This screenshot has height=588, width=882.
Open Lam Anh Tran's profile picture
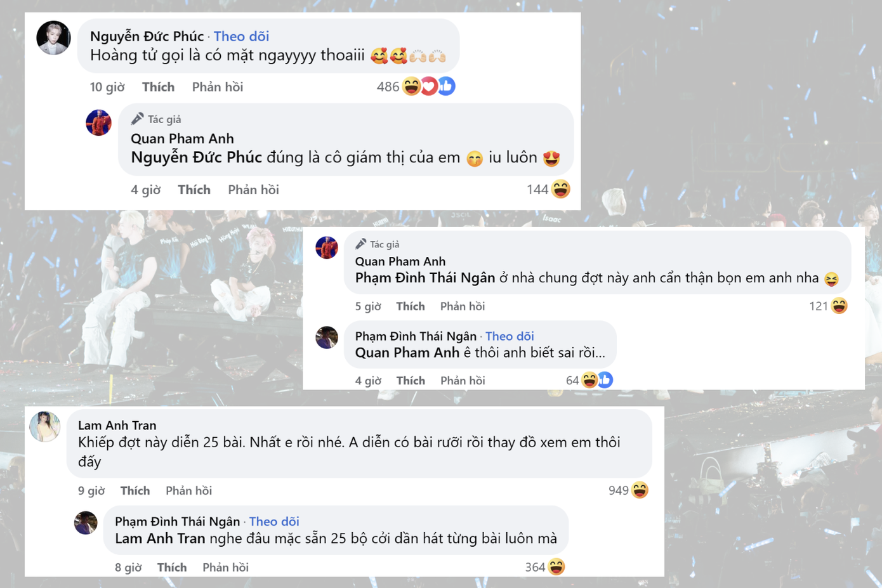[45, 426]
